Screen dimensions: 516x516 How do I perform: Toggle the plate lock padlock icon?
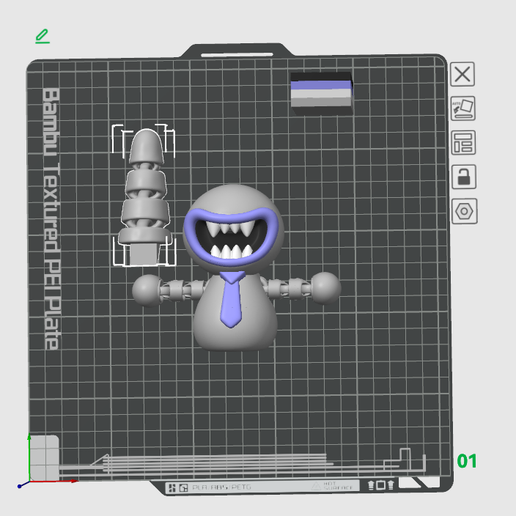pyautogui.click(x=464, y=177)
